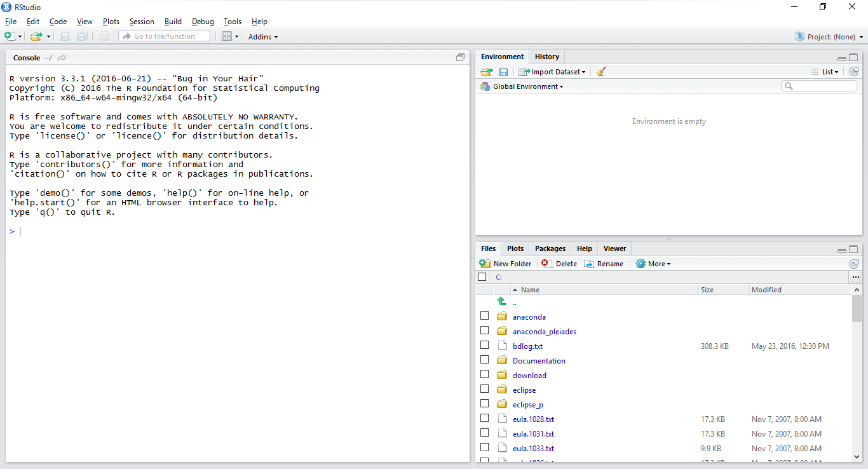Screen dimensions: 868x469
Task: Switch to the History tab
Action: [x=547, y=57]
